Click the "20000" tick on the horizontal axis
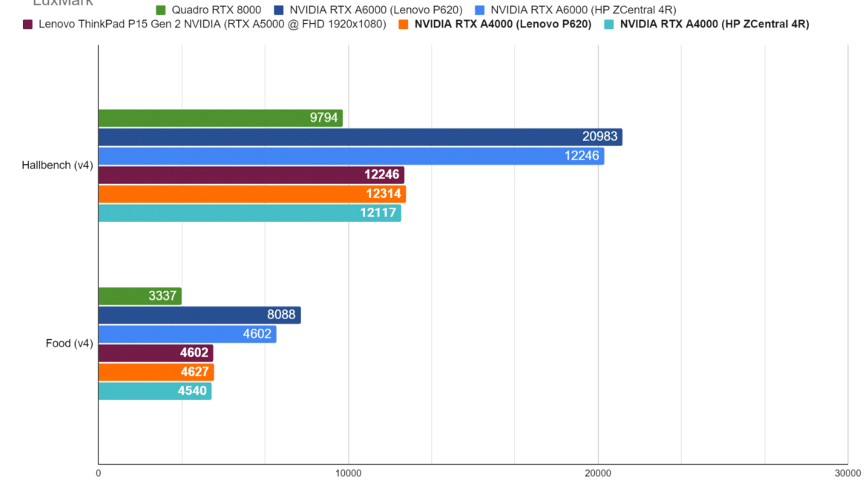The height and width of the screenshot is (492, 868). 599,473
